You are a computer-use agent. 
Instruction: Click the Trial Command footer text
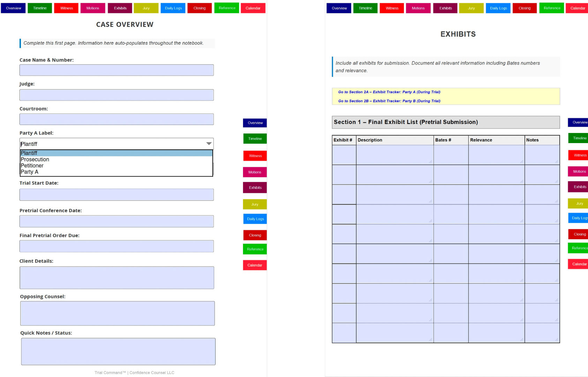(x=134, y=373)
